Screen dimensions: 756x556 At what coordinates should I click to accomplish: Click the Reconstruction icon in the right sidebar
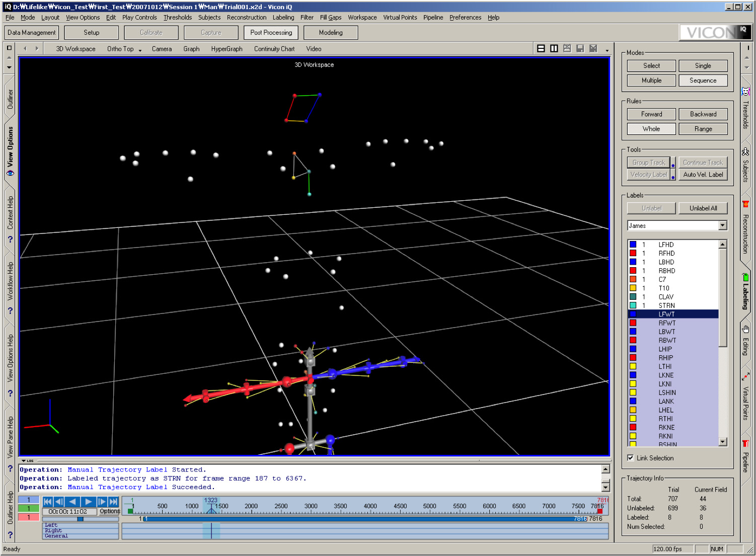point(746,204)
